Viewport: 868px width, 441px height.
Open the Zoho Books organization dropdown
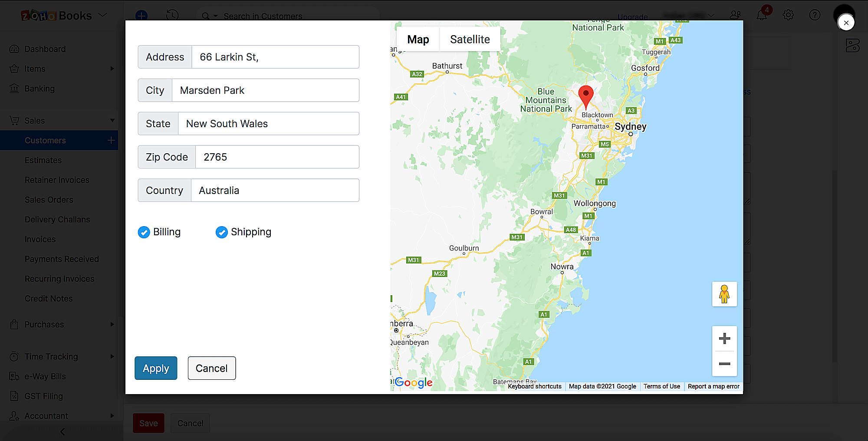(x=103, y=14)
